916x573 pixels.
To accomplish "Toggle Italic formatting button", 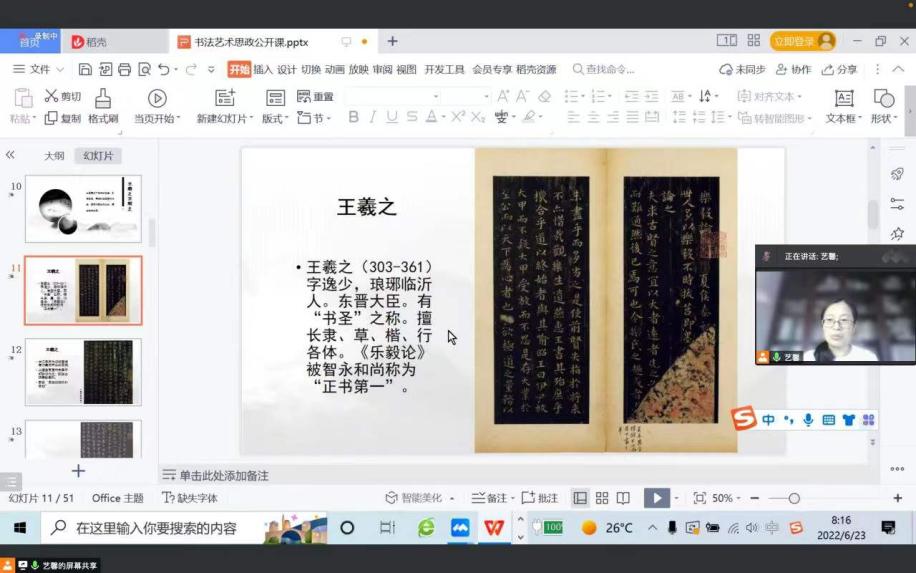I will point(373,117).
